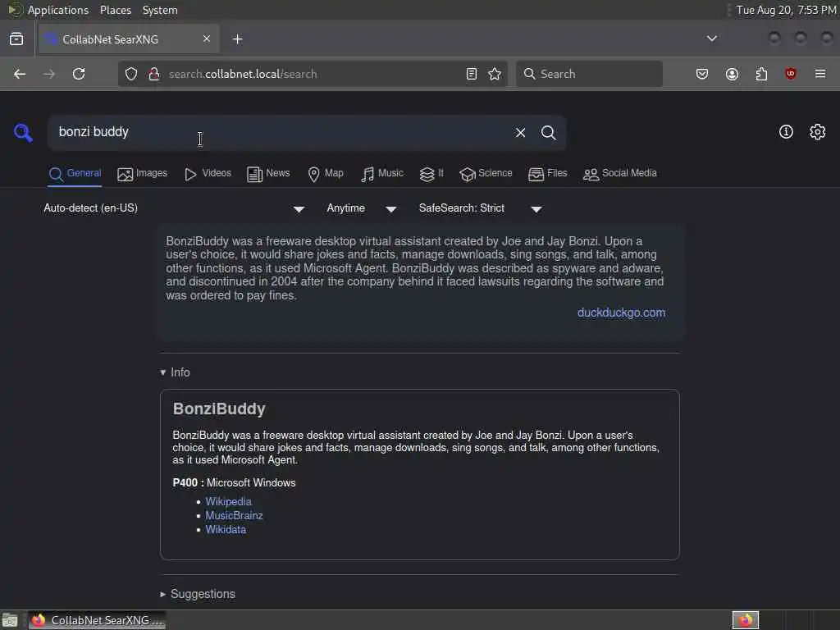Viewport: 840px width, 630px height.
Task: Clear the search query with the X icon
Action: click(520, 132)
